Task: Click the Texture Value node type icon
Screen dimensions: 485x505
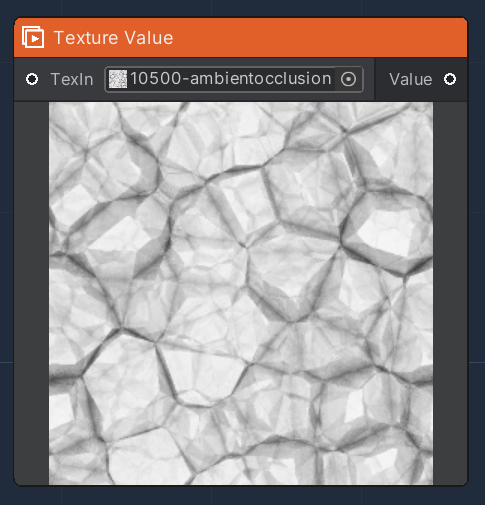Action: (x=33, y=37)
